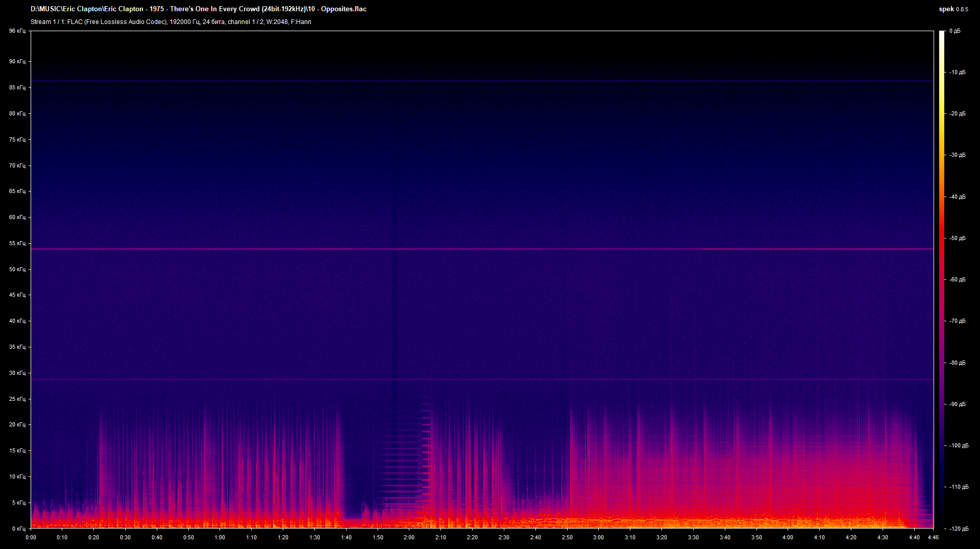The image size is (980, 549).
Task: Click the 1:40 time axis label
Action: 346,537
